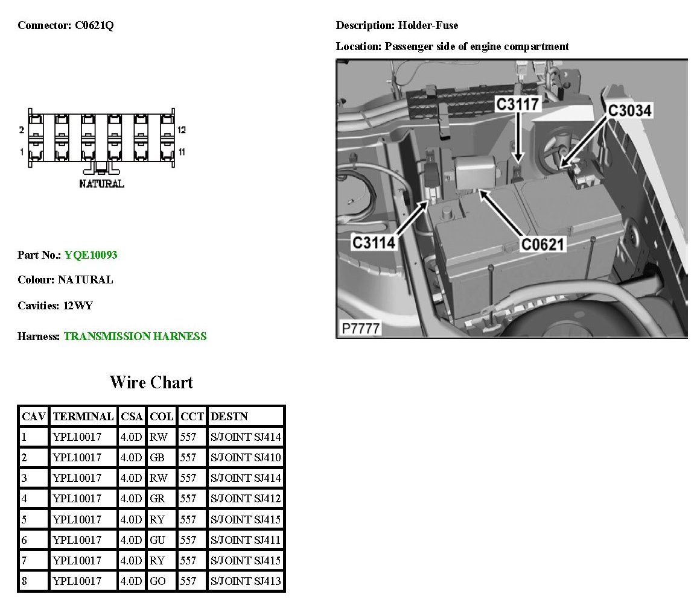
Task: Click the TRANSMISSION HARNESS link
Action: click(135, 336)
